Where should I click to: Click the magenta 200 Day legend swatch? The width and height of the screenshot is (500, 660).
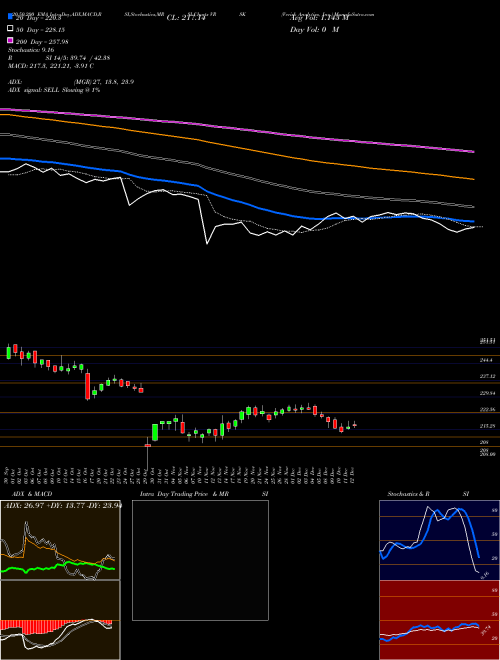point(11,40)
